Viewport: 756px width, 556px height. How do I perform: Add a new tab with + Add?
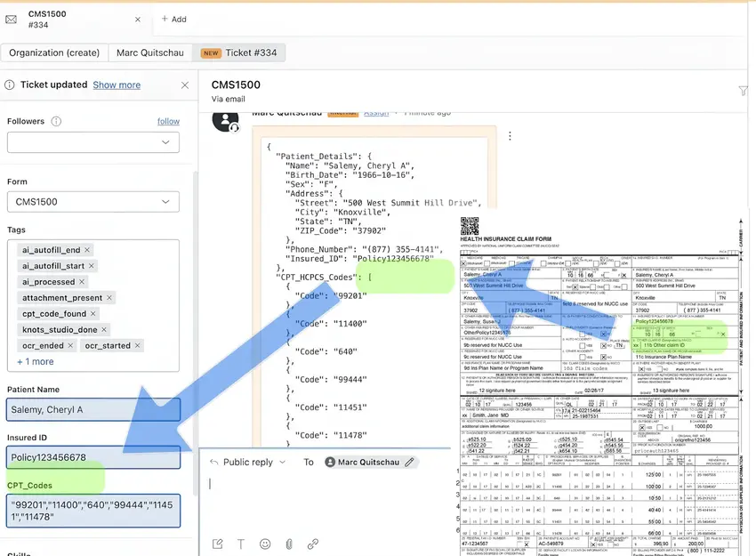click(x=173, y=20)
